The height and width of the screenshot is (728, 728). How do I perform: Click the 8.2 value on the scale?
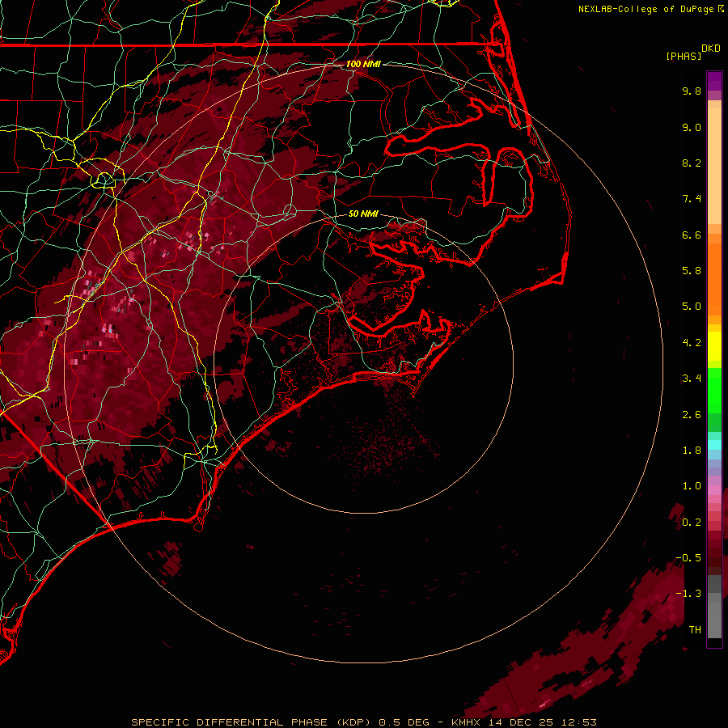click(692, 163)
